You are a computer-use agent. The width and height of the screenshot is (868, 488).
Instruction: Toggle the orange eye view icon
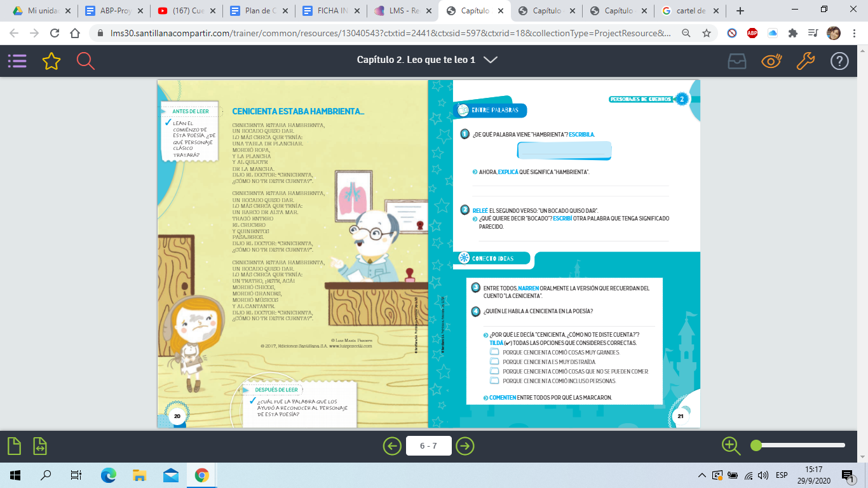771,61
